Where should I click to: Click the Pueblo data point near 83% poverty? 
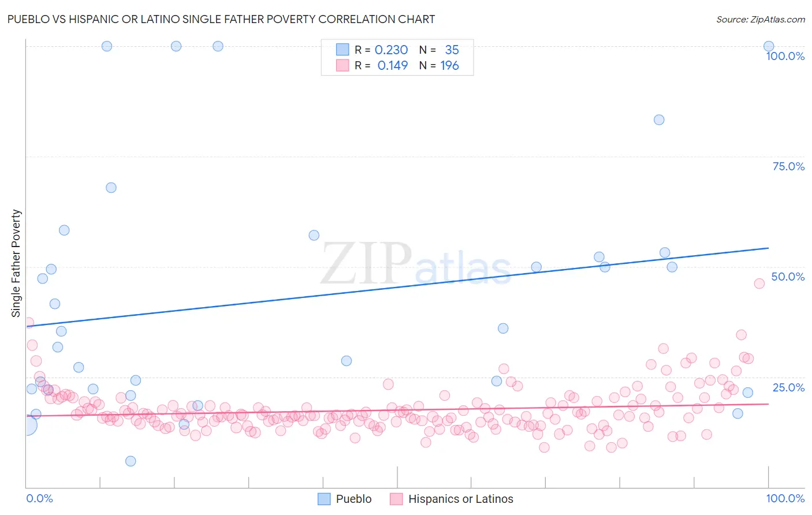[x=659, y=120]
